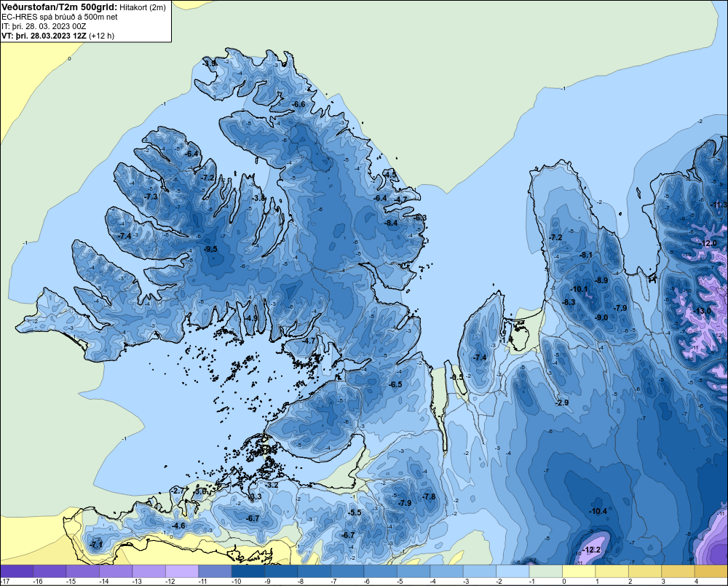Image resolution: width=728 pixels, height=586 pixels.
Task: Select the -12.2 value on the glacier
Action: click(591, 550)
